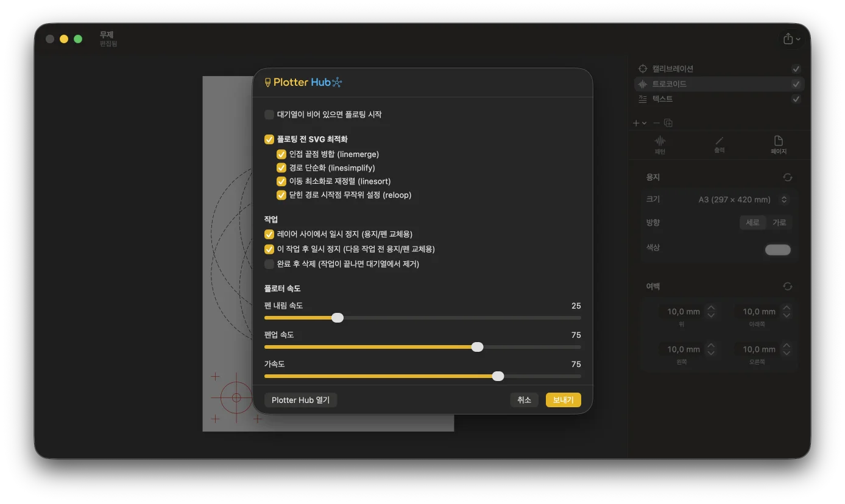The image size is (845, 504).
Task: Hide the 트로코이드 layer via its checkbox
Action: 796,84
